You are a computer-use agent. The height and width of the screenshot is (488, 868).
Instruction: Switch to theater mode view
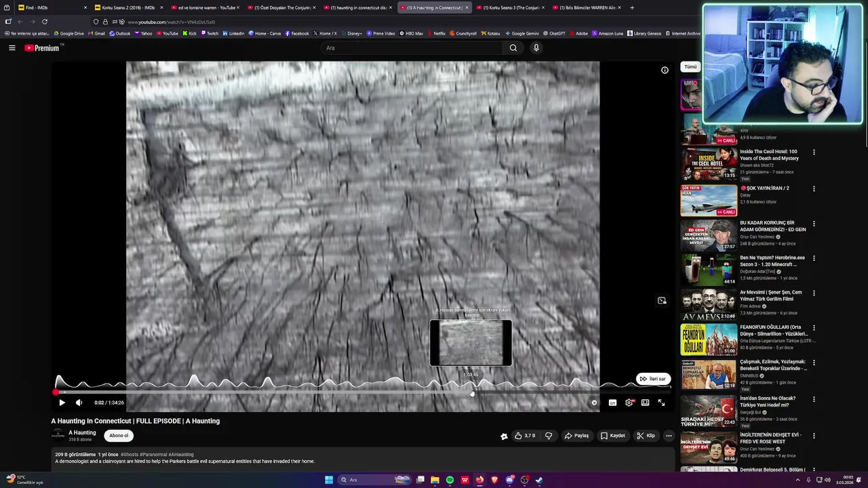pyautogui.click(x=645, y=403)
